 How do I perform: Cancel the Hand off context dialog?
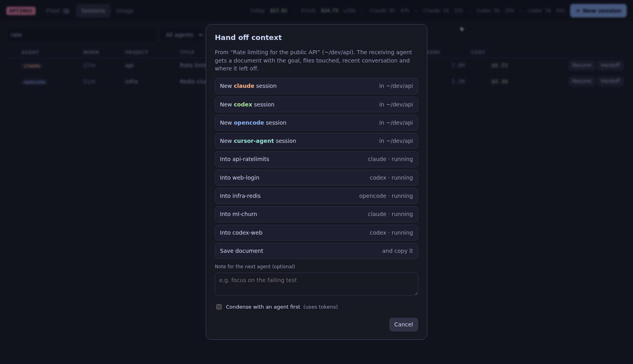(x=404, y=324)
